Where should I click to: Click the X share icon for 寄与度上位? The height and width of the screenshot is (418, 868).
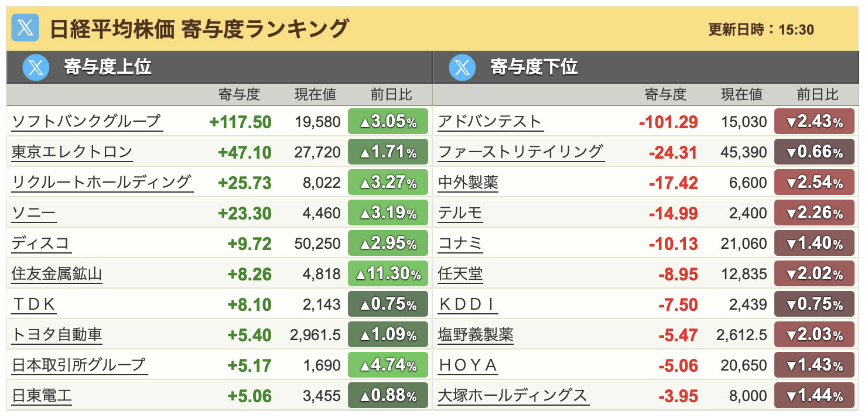coord(36,68)
